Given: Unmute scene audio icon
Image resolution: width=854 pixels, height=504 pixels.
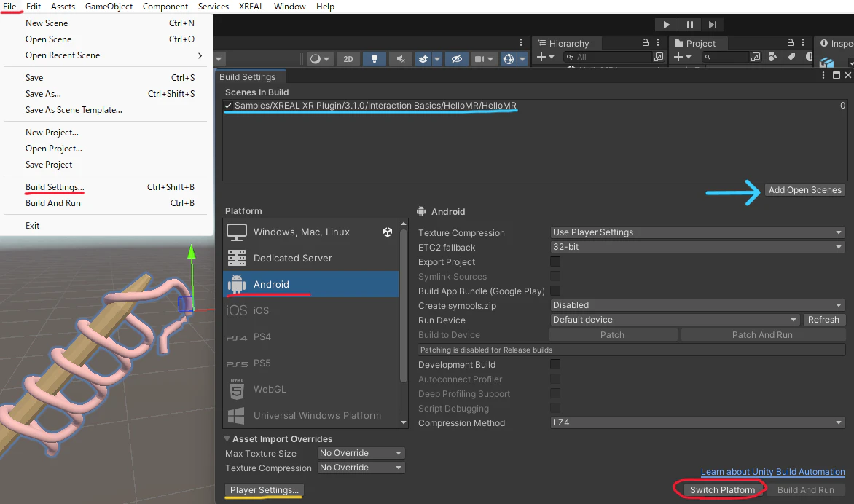Looking at the screenshot, I should click(x=400, y=59).
